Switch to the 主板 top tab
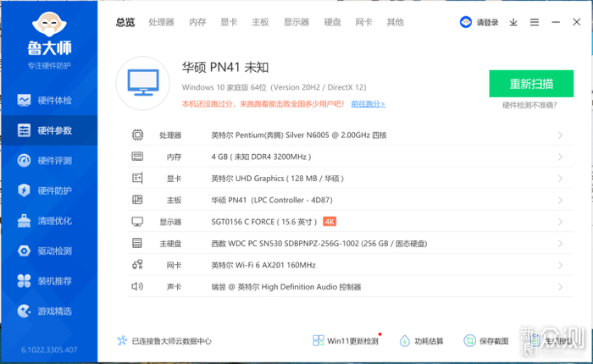This screenshot has height=364, width=593. tap(260, 22)
